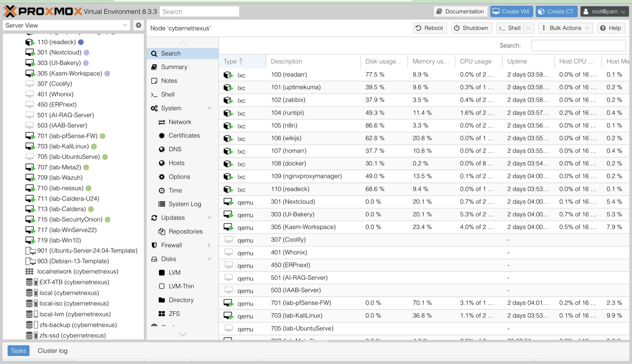
Task: Open the Notes section
Action: [x=169, y=81]
